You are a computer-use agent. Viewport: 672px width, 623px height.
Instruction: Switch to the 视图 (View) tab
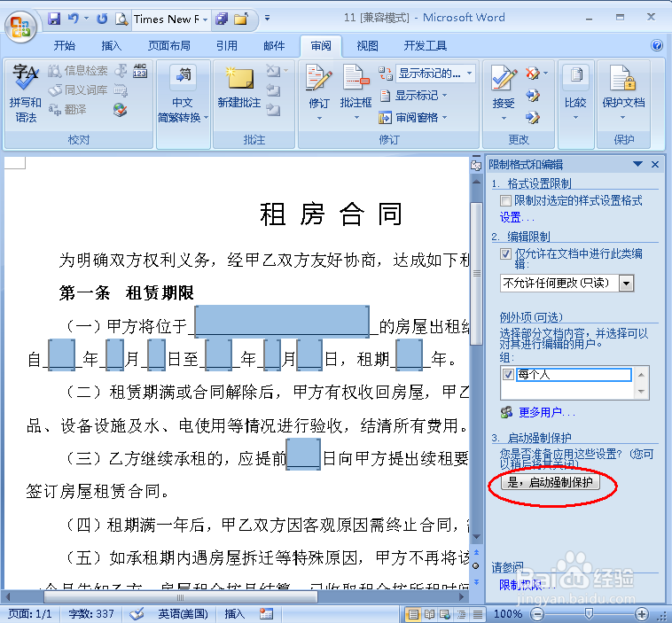[x=368, y=45]
